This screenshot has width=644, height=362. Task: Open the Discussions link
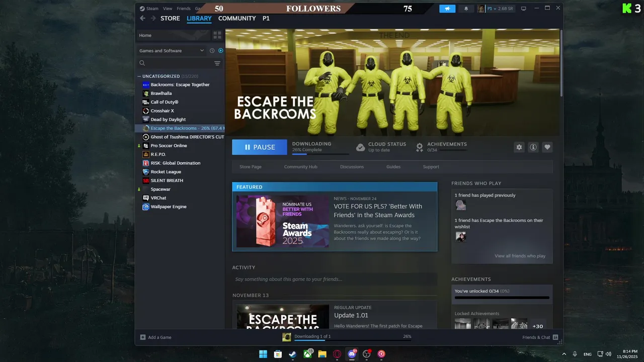coord(352,167)
